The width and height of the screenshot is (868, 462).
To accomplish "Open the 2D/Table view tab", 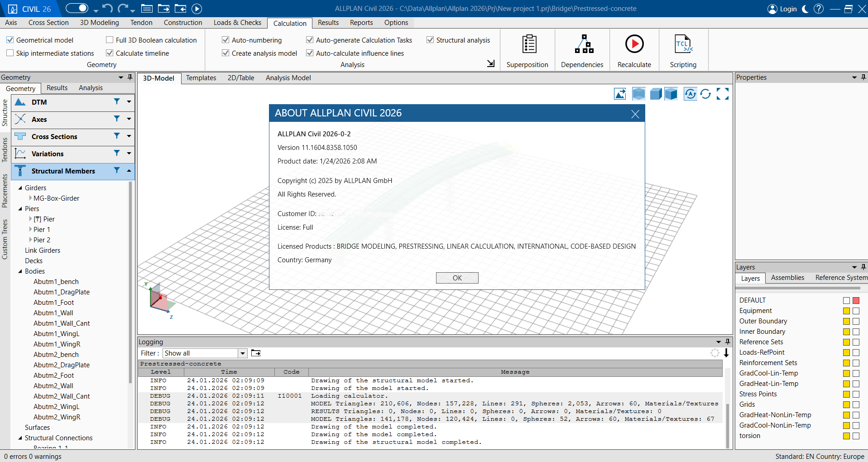I will point(241,78).
